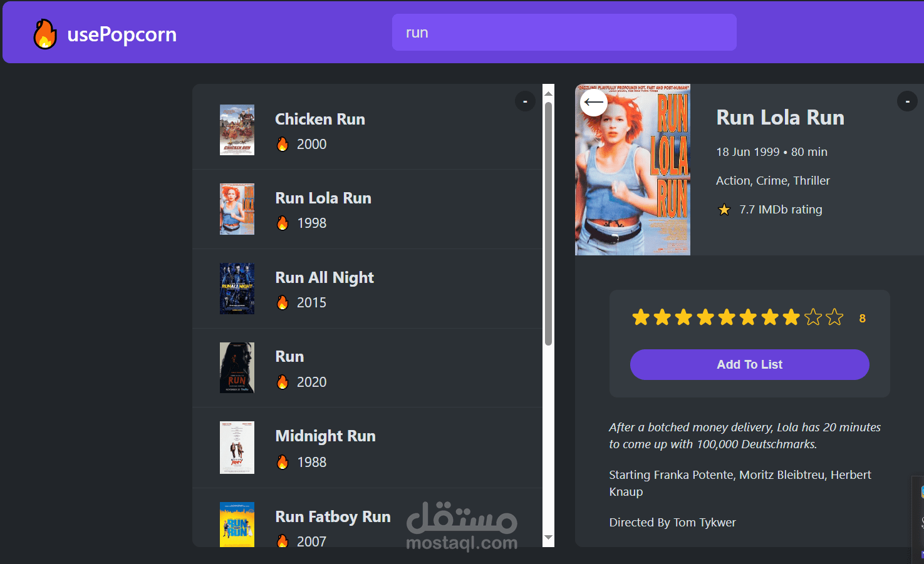Click the 'After a botched money delivery' plot text
This screenshot has height=564, width=924.
pyautogui.click(x=745, y=436)
